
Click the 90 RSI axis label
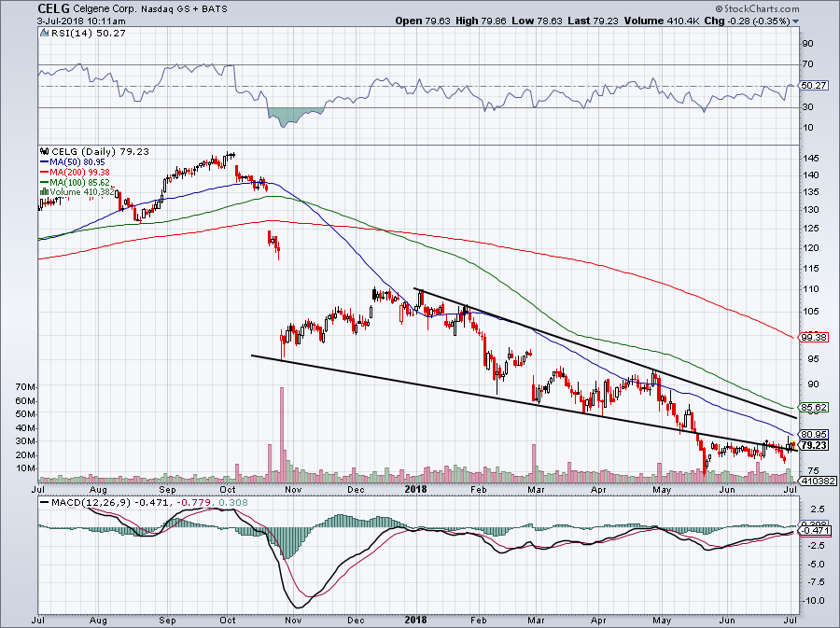pyautogui.click(x=808, y=43)
